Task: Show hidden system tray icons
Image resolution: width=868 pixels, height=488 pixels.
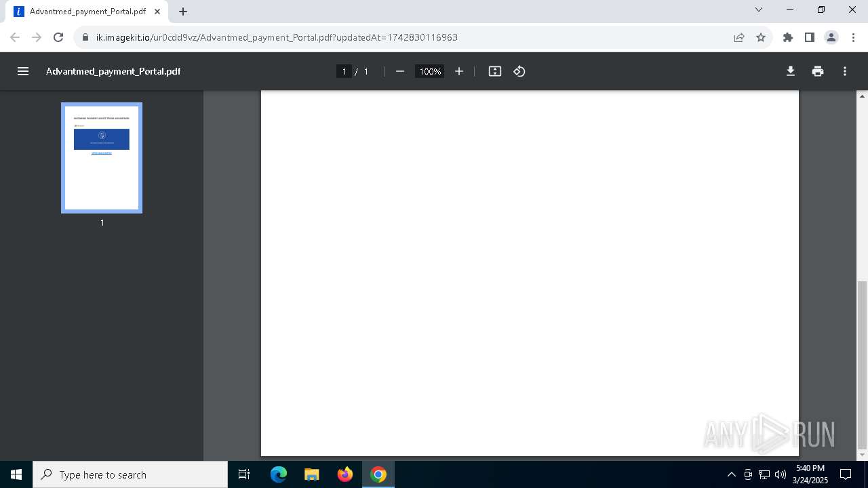Action: click(x=731, y=474)
